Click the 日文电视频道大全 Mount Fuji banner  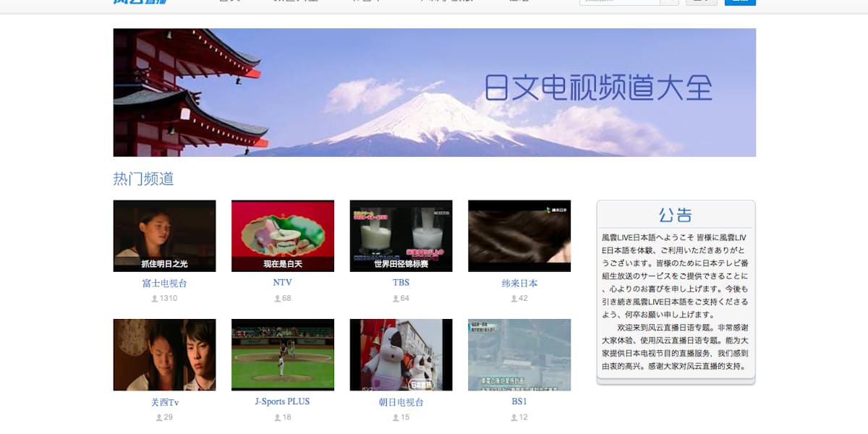[x=434, y=93]
